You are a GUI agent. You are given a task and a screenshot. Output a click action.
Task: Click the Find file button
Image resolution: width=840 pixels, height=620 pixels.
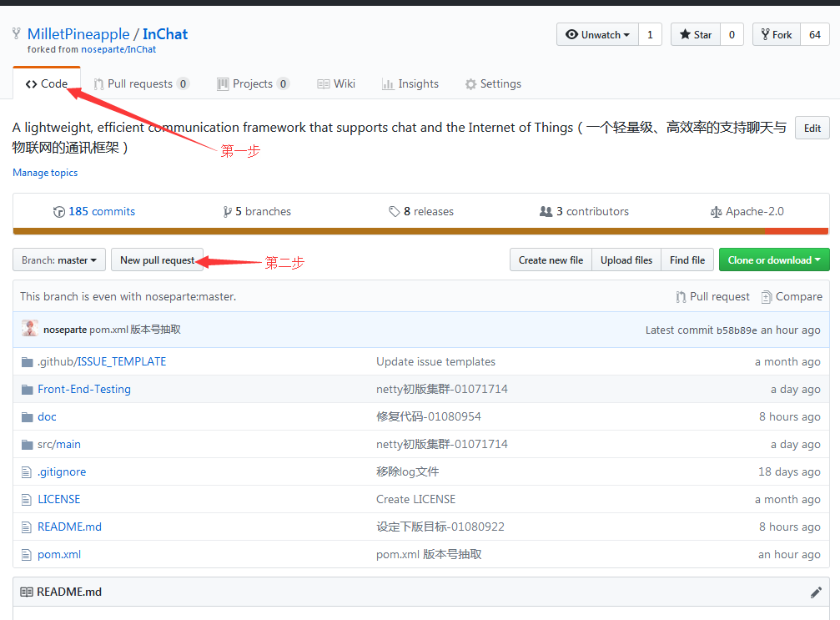point(687,260)
